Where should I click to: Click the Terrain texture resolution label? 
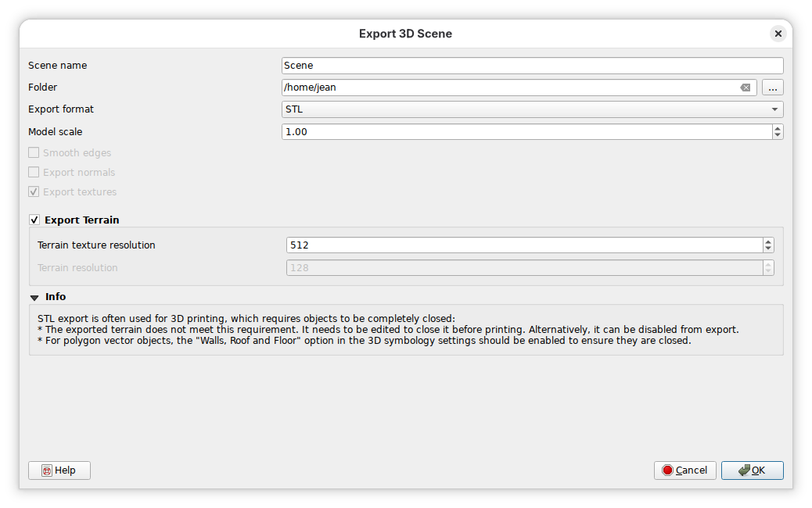[96, 245]
